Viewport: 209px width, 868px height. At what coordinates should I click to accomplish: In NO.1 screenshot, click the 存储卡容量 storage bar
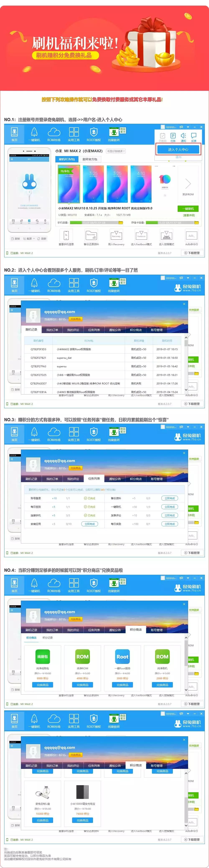(x=170, y=222)
